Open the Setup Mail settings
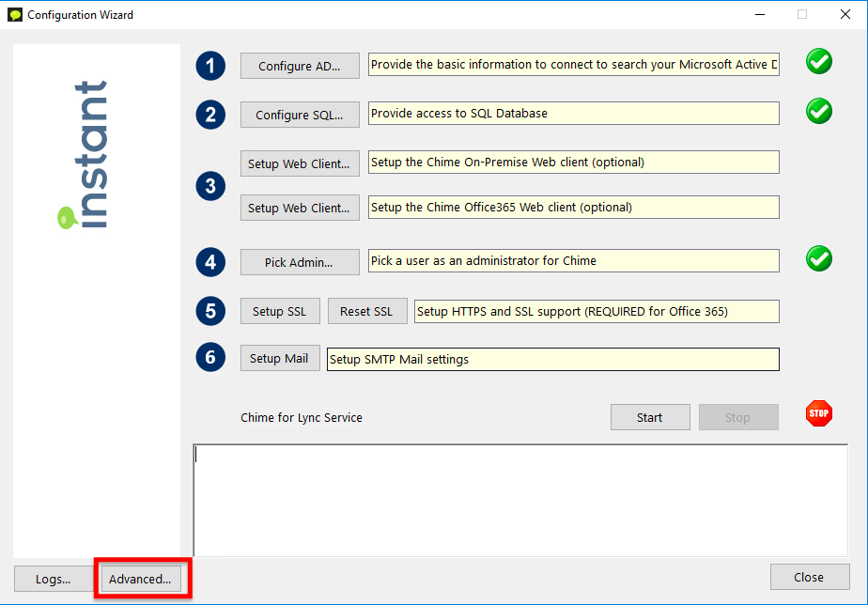 pos(280,358)
